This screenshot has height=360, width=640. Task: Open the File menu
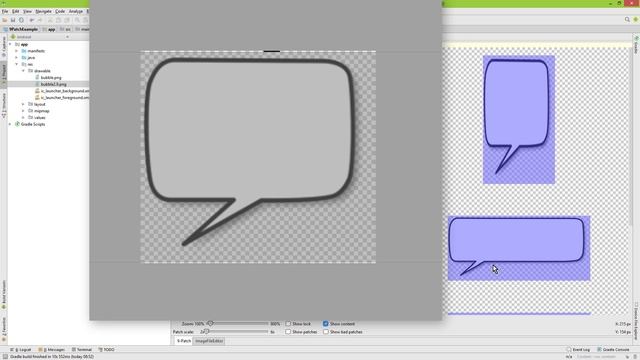(x=5, y=11)
